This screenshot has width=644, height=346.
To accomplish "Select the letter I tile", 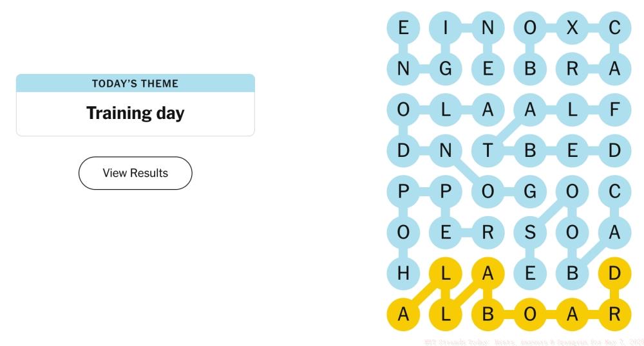I will pos(445,28).
